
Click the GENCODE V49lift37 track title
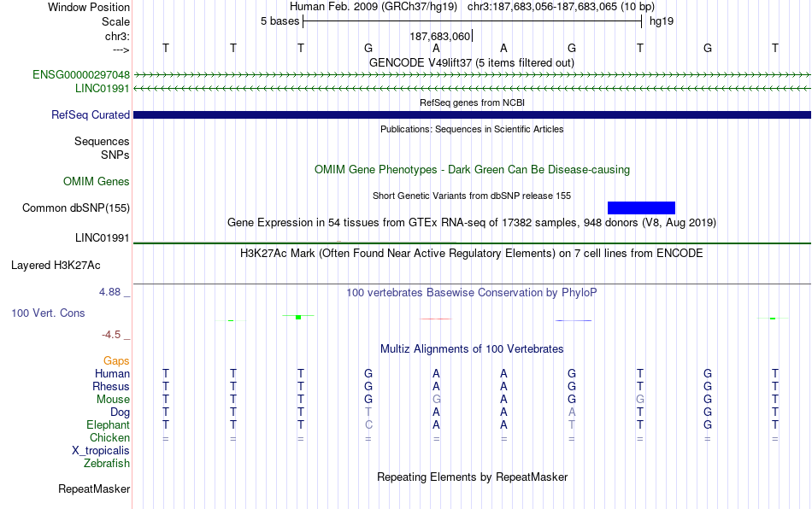[471, 62]
